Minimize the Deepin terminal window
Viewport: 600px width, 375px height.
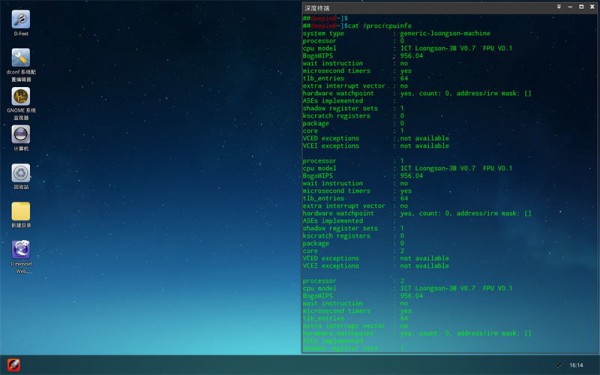tap(570, 7)
